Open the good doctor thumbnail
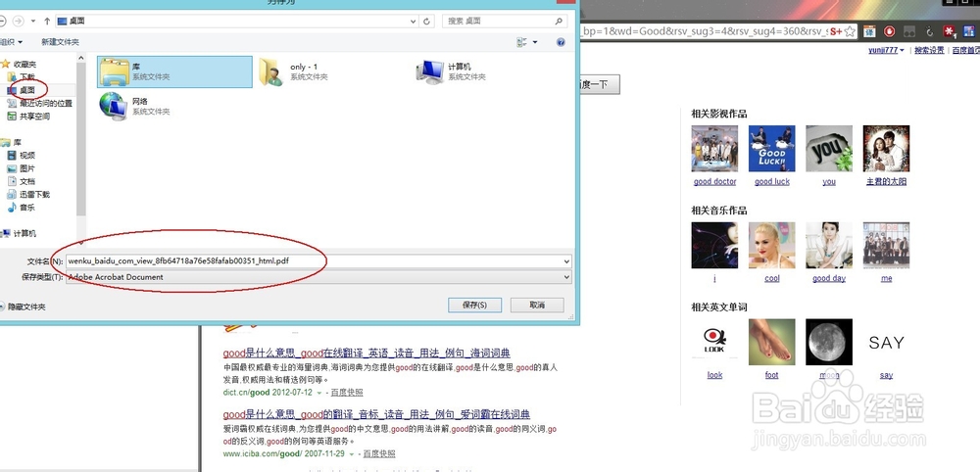 [x=714, y=149]
